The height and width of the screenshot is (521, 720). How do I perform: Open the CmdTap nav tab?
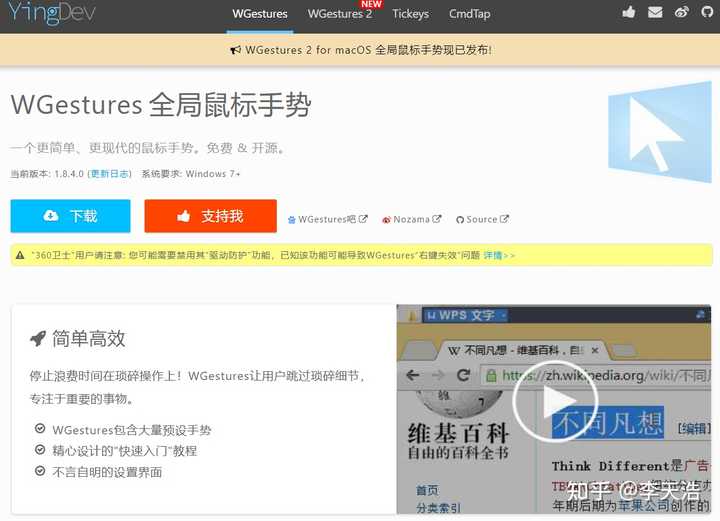[x=469, y=14]
